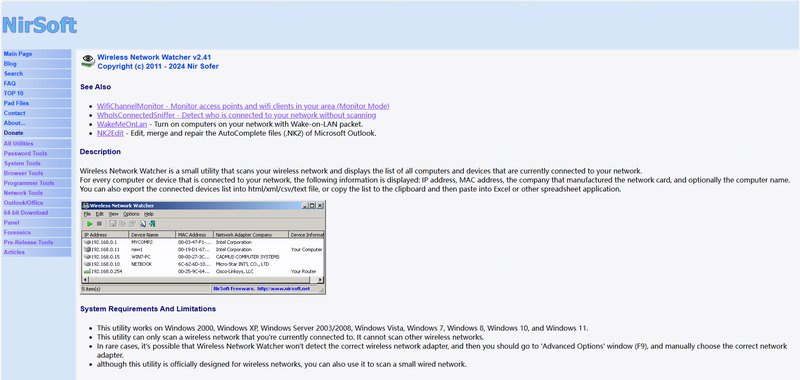Image resolution: width=800 pixels, height=380 pixels.
Task: Open the Forensics sidebar category
Action: (x=17, y=233)
